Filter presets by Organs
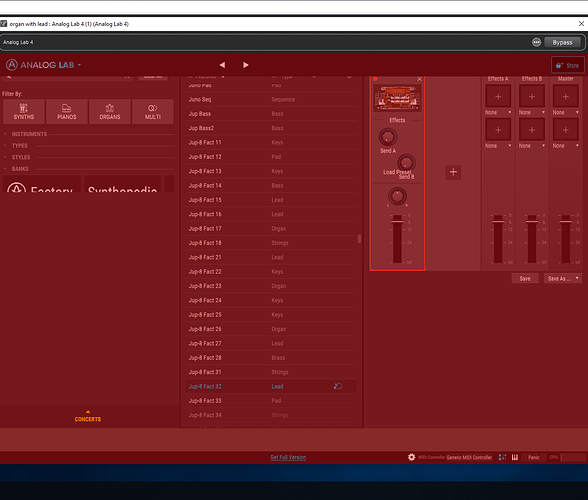Image resolution: width=588 pixels, height=500 pixels. tap(110, 112)
